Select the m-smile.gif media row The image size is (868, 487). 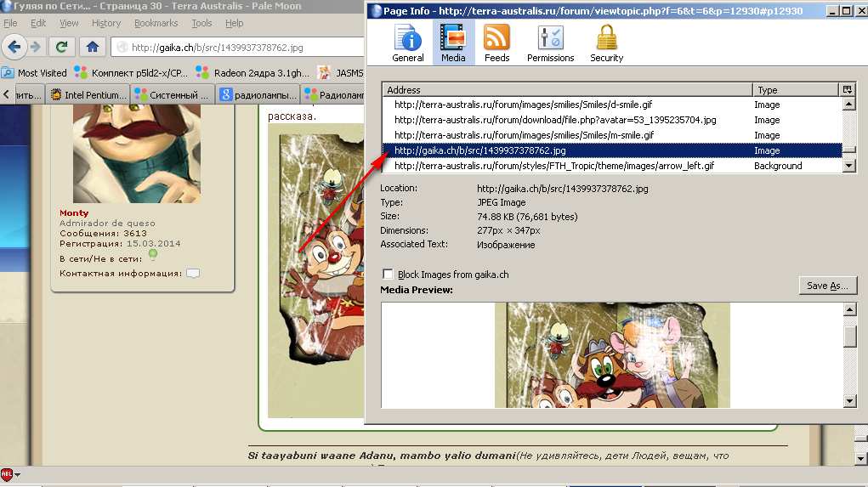coord(612,135)
